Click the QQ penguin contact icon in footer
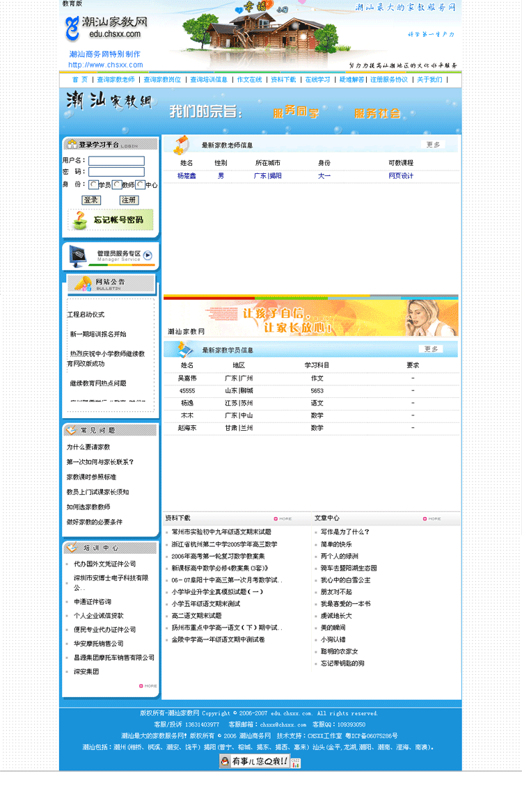The height and width of the screenshot is (812, 522). pos(226,761)
